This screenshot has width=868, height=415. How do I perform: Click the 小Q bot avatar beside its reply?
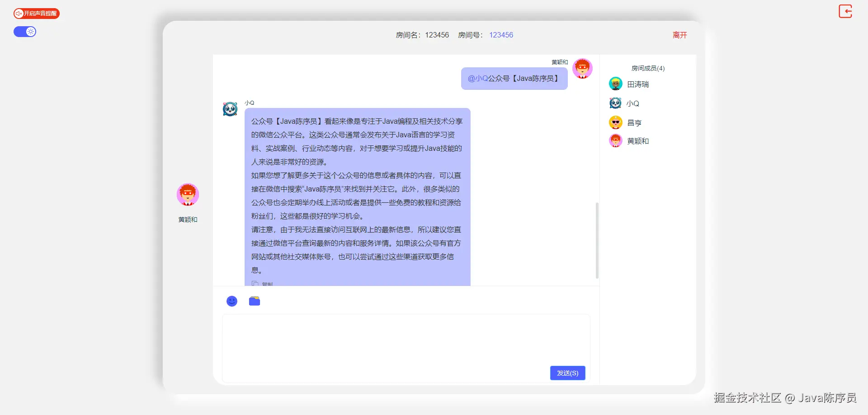click(x=230, y=109)
